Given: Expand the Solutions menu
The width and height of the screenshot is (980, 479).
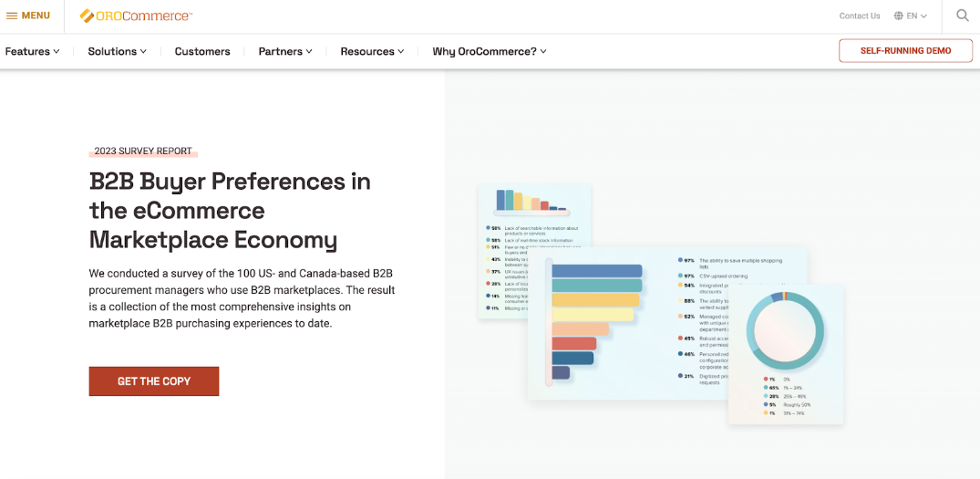Looking at the screenshot, I should [118, 51].
